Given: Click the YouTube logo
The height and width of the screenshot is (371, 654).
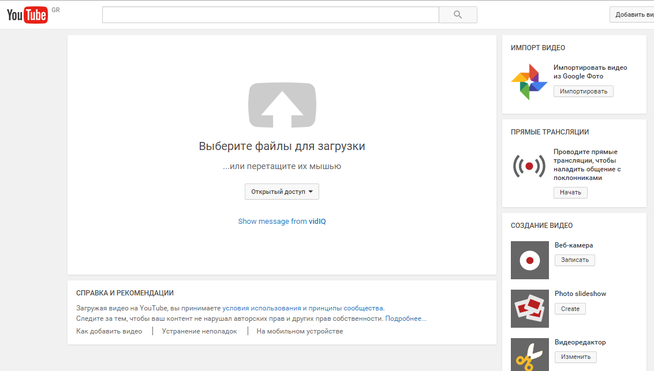Looking at the screenshot, I should pyautogui.click(x=27, y=15).
